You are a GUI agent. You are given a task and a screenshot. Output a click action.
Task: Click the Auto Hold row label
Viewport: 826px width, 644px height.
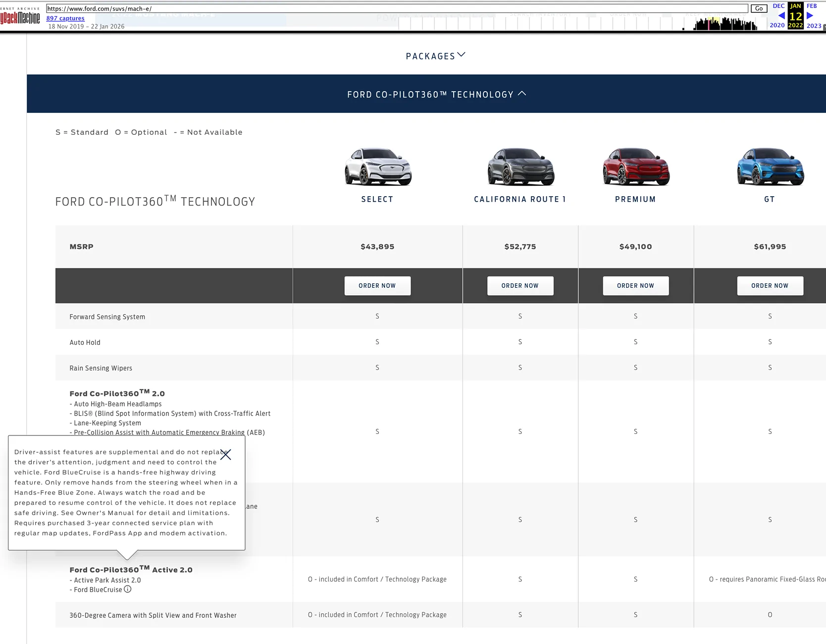[85, 342]
